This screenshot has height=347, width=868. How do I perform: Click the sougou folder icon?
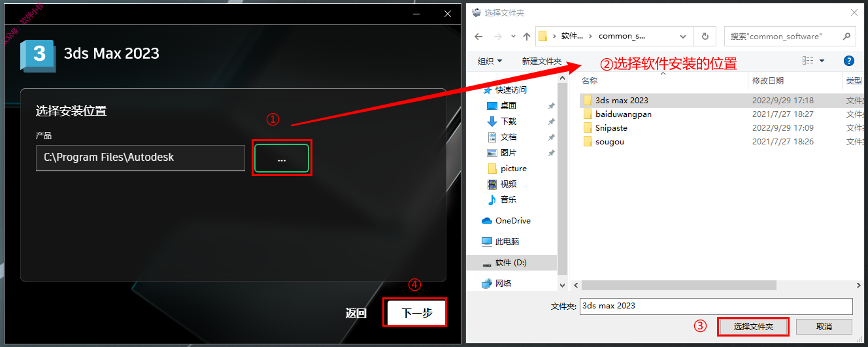[588, 141]
